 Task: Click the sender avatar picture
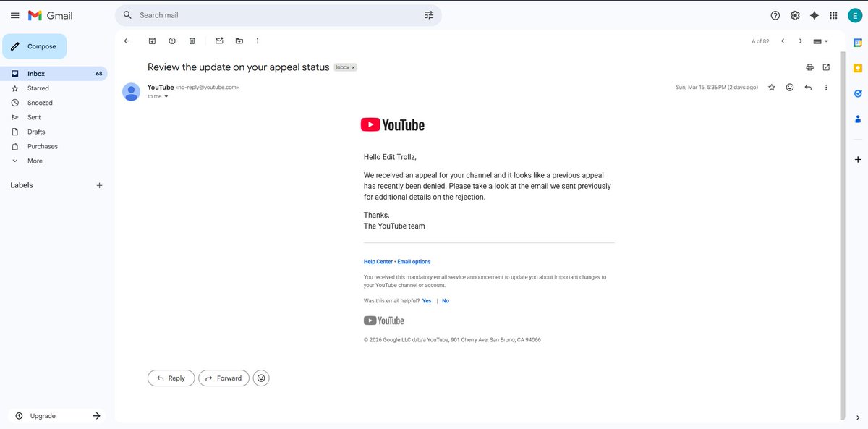click(131, 91)
